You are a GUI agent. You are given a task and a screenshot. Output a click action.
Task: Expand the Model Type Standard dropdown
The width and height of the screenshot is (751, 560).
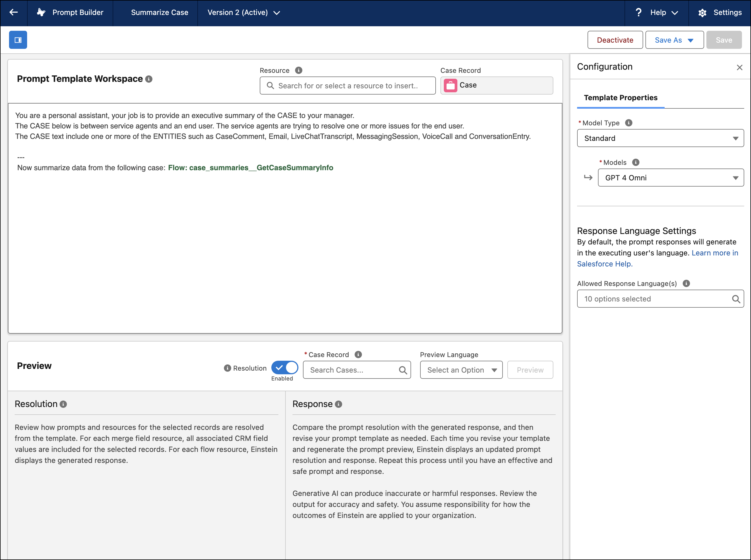click(660, 138)
